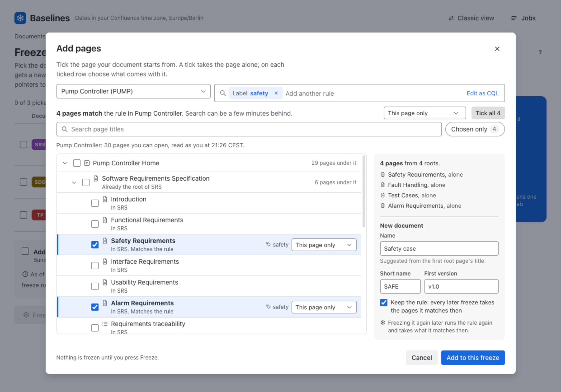Close the Add pages dialog
Screen dimensions: 561x392
(x=497, y=49)
